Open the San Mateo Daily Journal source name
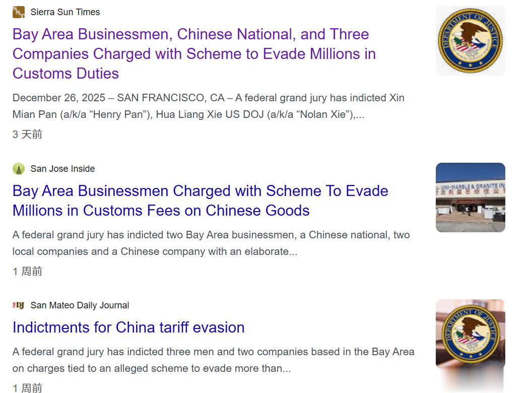Image resolution: width=532 pixels, height=393 pixels. point(80,305)
